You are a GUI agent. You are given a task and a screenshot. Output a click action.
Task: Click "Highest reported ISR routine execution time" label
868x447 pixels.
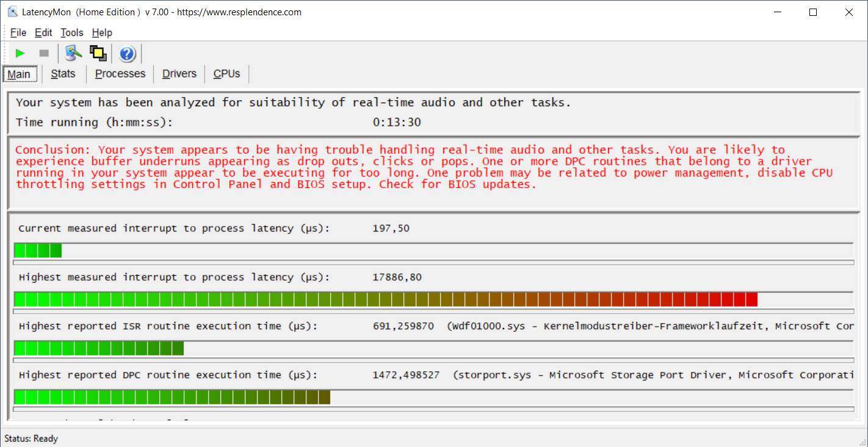[x=168, y=326]
